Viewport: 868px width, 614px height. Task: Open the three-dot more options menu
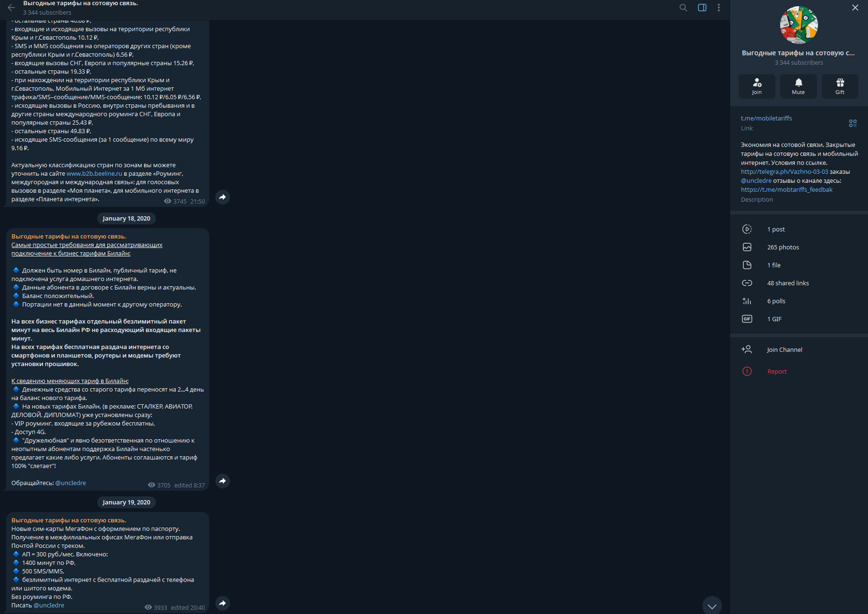(719, 8)
